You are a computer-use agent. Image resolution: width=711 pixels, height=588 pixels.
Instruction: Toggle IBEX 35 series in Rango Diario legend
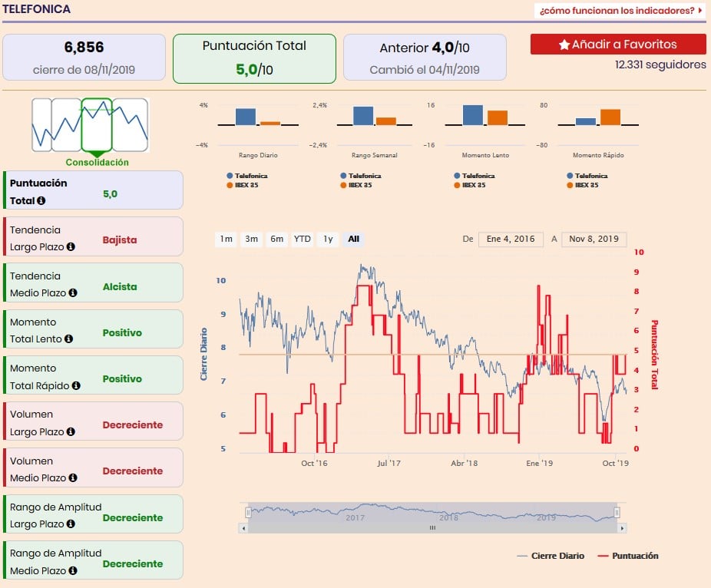[243, 185]
